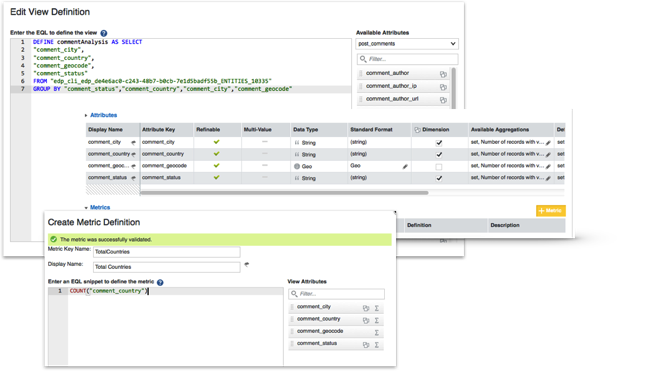The height and width of the screenshot is (371, 650).
Task: Click the Display Name column header
Action: (113, 130)
